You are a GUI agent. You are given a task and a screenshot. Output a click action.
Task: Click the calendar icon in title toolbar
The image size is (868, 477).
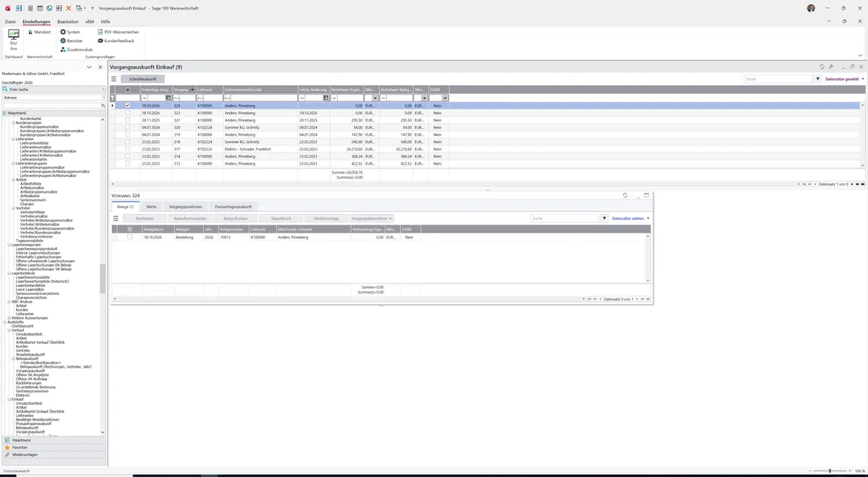(40, 8)
